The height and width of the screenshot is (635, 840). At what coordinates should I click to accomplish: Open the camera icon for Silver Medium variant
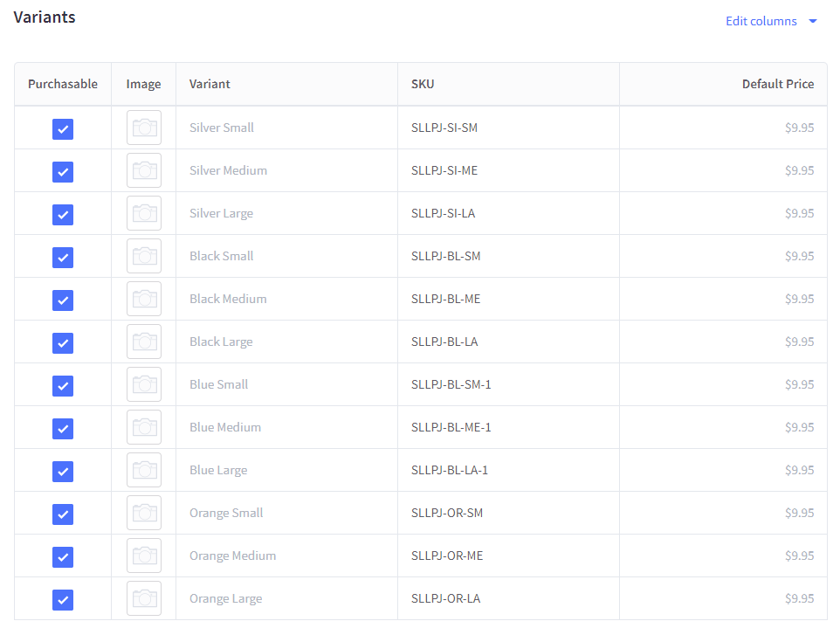tap(143, 170)
